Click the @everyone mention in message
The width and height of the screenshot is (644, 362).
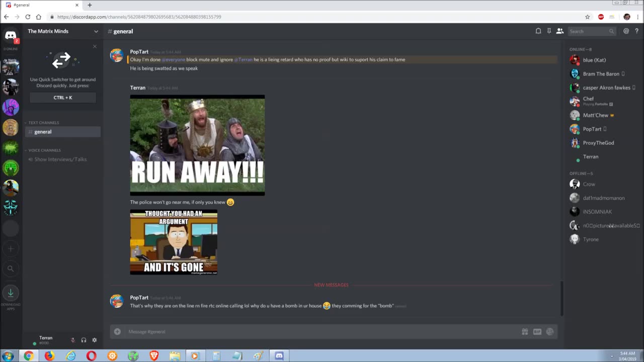[174, 59]
